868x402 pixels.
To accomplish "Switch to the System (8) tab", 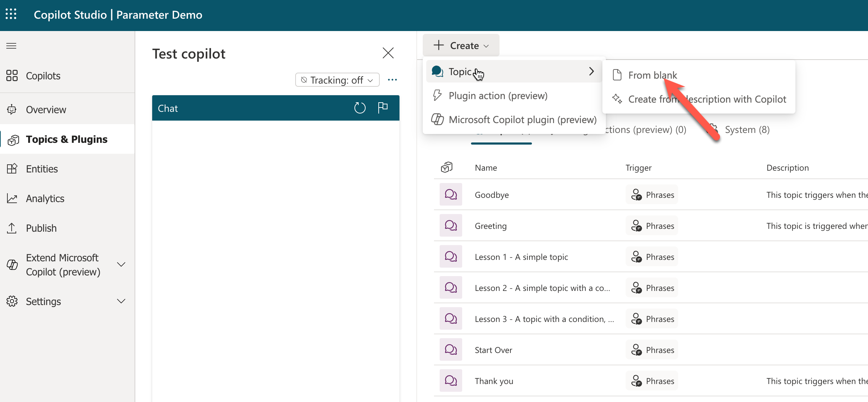I will point(747,129).
